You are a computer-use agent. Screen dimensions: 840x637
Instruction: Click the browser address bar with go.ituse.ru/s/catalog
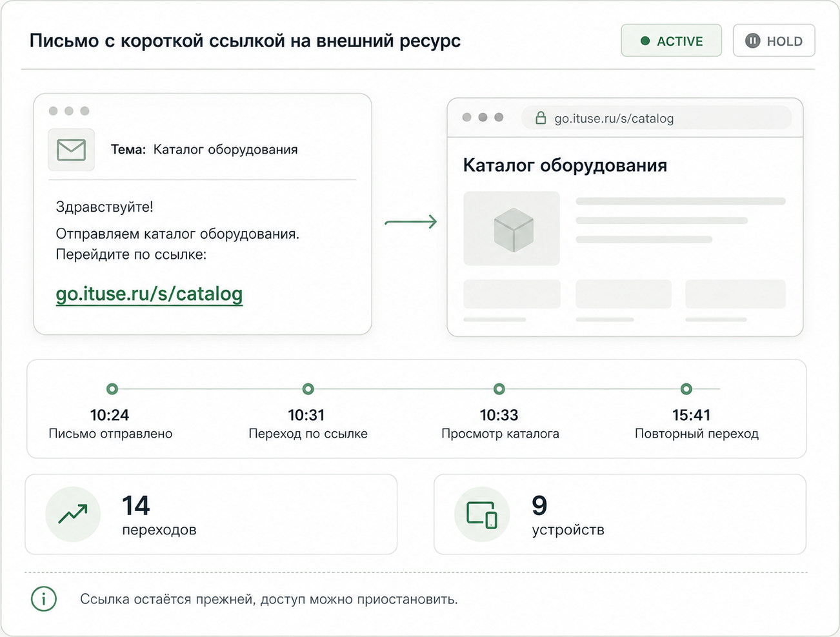(655, 118)
